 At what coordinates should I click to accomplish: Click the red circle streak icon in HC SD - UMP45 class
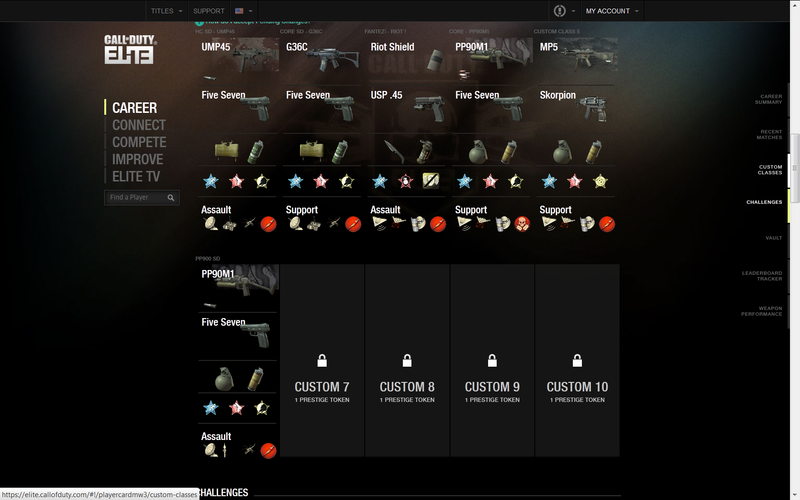click(x=268, y=224)
